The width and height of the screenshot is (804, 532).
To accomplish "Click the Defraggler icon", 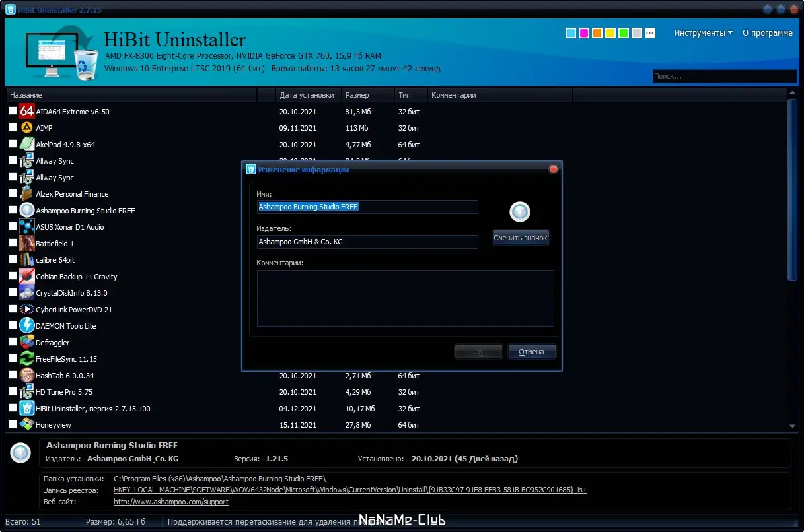I will (27, 342).
